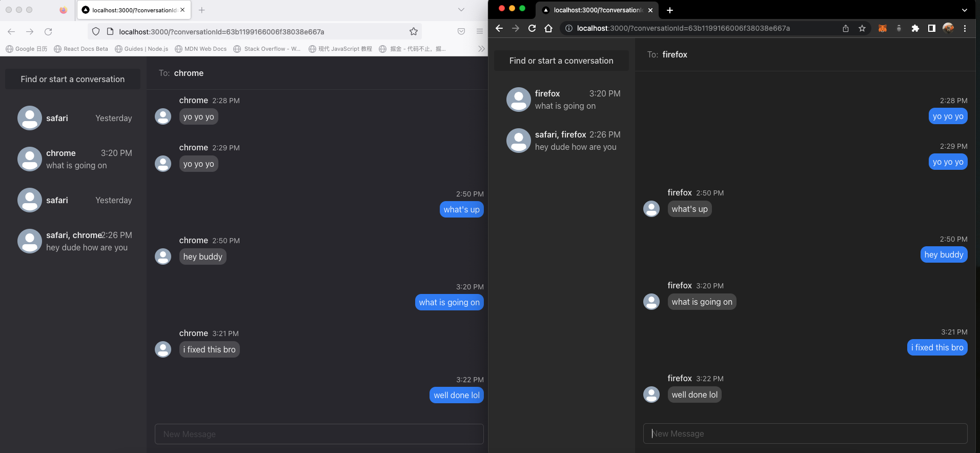This screenshot has height=453, width=980.
Task: Open Firefox new tab plus button
Action: coord(202,10)
